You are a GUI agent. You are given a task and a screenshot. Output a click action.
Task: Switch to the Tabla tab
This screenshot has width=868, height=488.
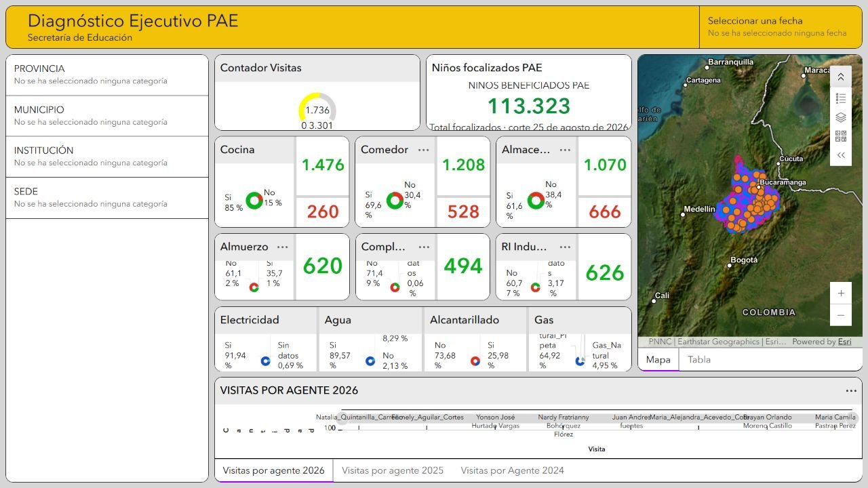(x=699, y=360)
